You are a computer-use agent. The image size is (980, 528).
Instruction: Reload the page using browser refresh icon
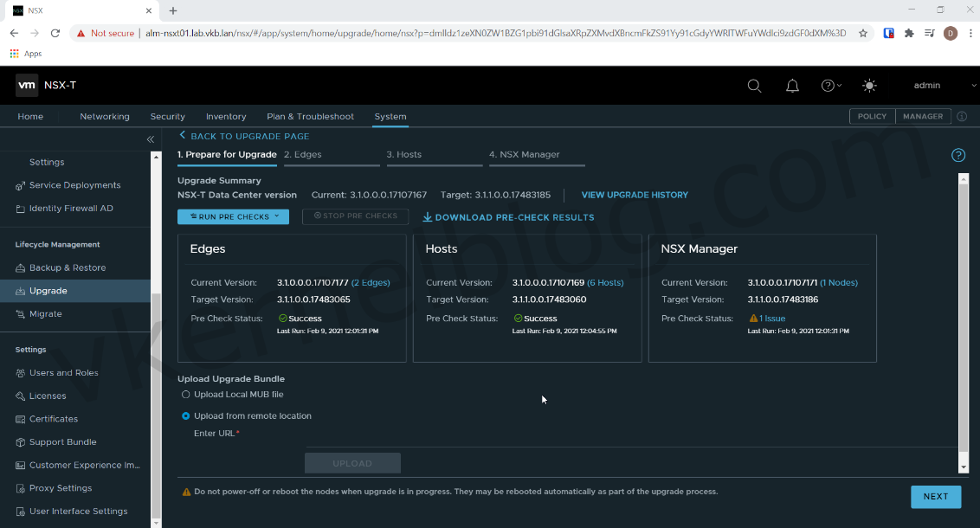55,33
